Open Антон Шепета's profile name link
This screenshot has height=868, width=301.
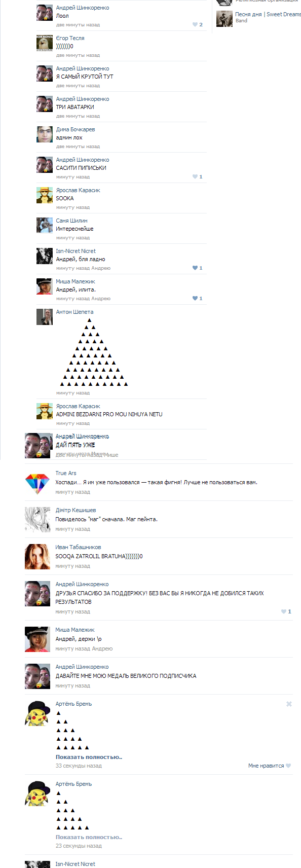[74, 312]
